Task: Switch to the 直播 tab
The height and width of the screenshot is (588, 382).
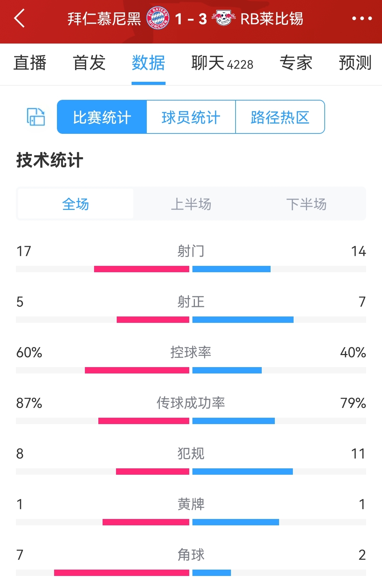Action: [x=30, y=63]
